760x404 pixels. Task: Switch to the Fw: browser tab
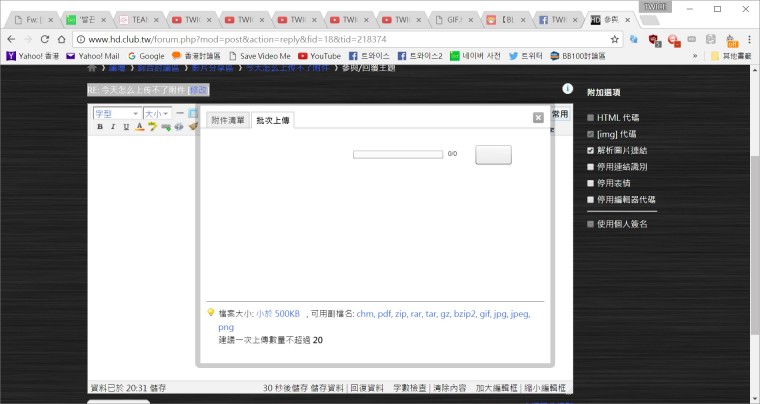click(x=34, y=20)
